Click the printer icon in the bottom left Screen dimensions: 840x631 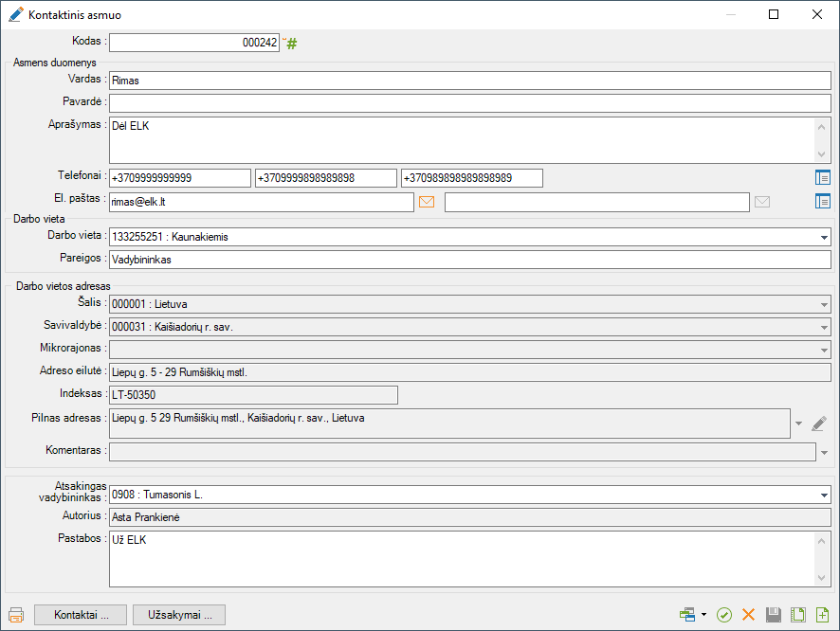(x=16, y=615)
